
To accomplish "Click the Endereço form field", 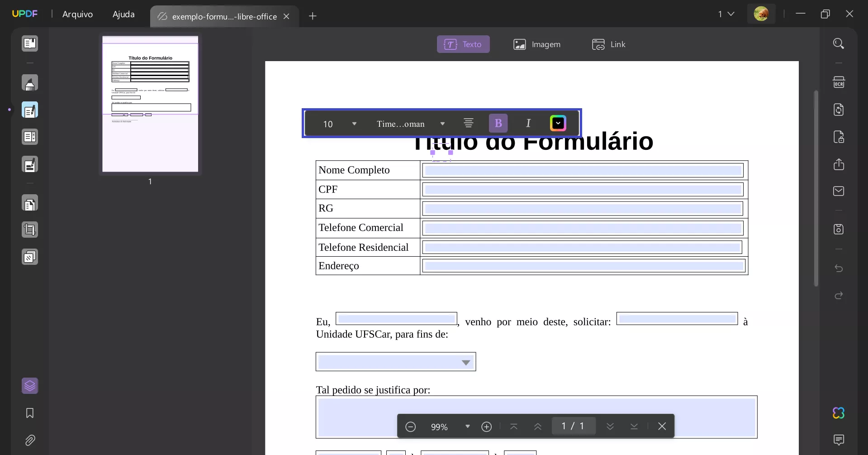I will click(x=584, y=266).
